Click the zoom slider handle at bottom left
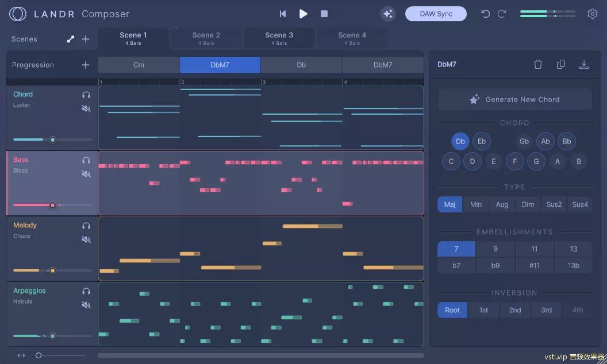This screenshot has width=607, height=364. [x=39, y=355]
